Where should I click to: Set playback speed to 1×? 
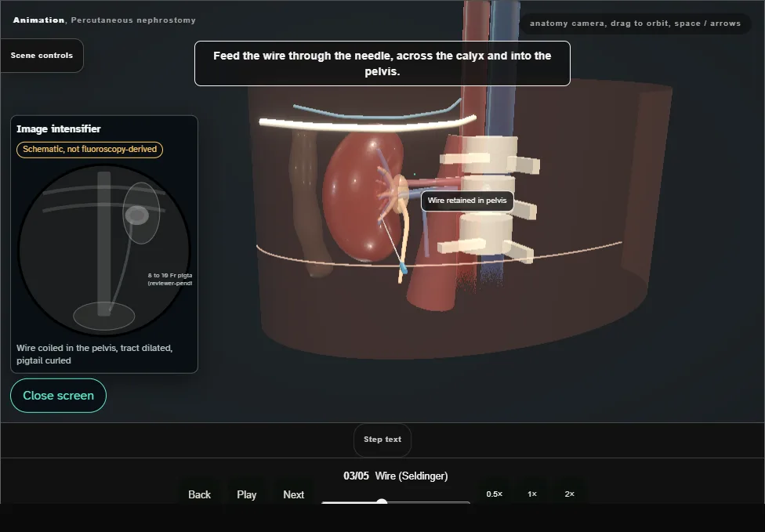(531, 494)
